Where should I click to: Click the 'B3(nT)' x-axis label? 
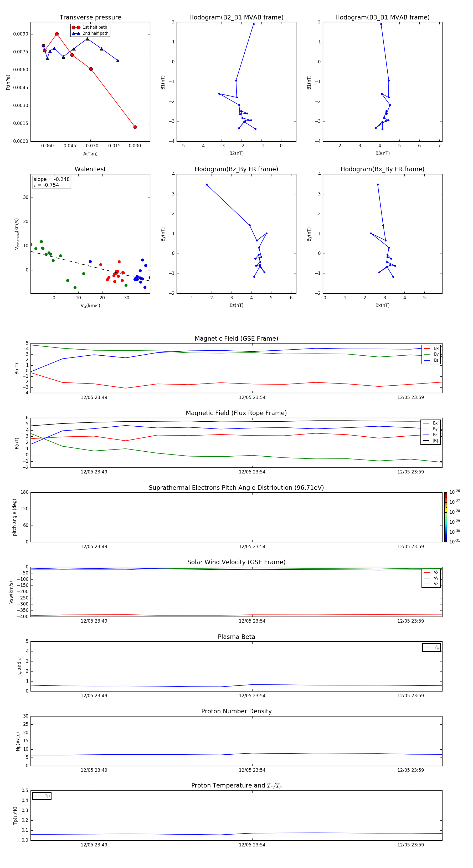coord(382,153)
